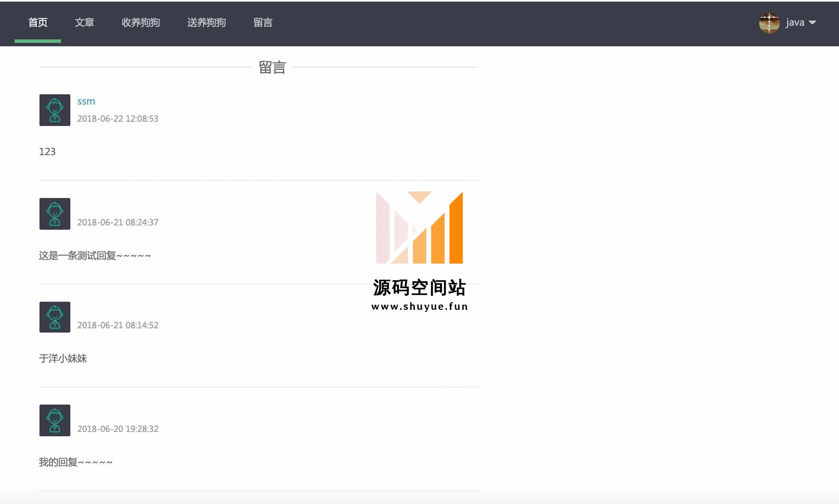
Task: Click the java username in the navbar
Action: tap(795, 22)
